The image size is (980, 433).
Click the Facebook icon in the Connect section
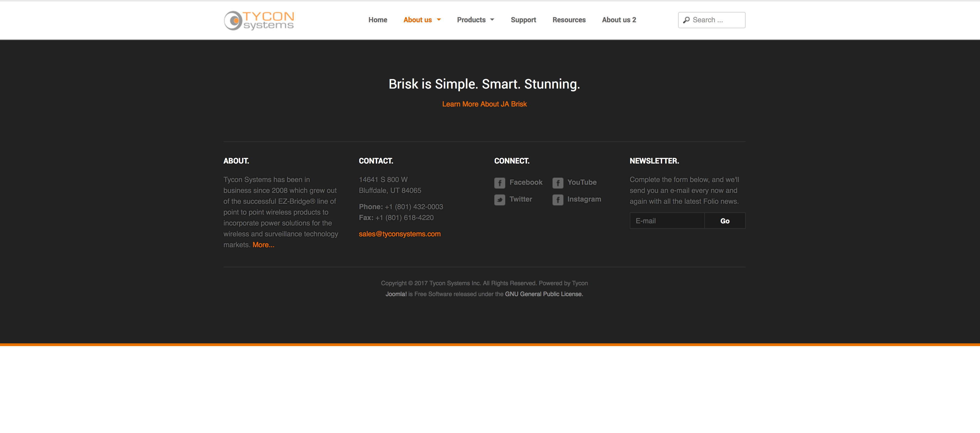tap(500, 183)
